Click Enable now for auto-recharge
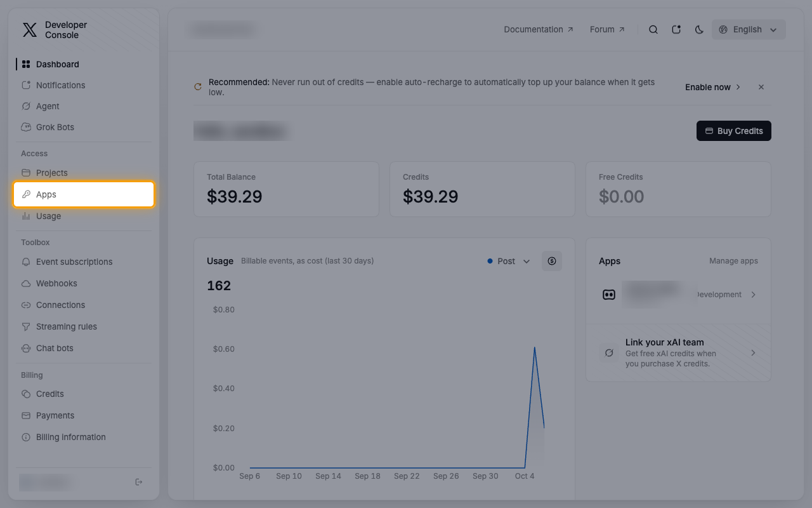The height and width of the screenshot is (508, 812). tap(713, 87)
